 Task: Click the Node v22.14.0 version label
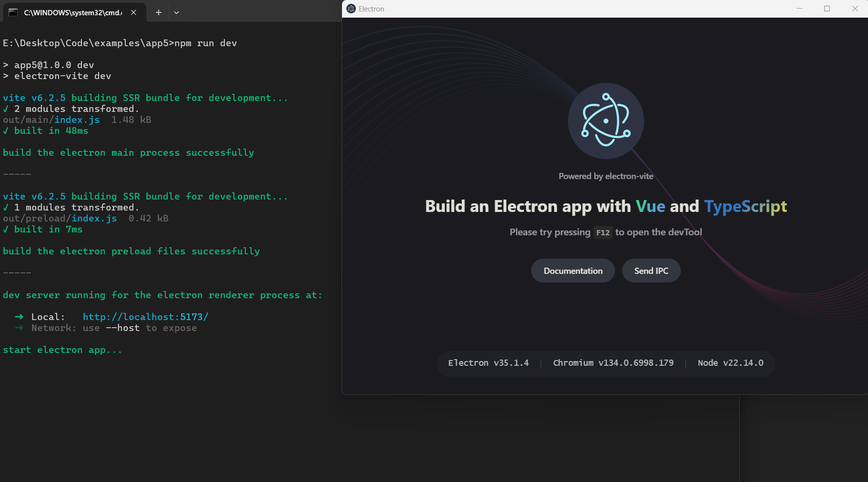tap(730, 363)
